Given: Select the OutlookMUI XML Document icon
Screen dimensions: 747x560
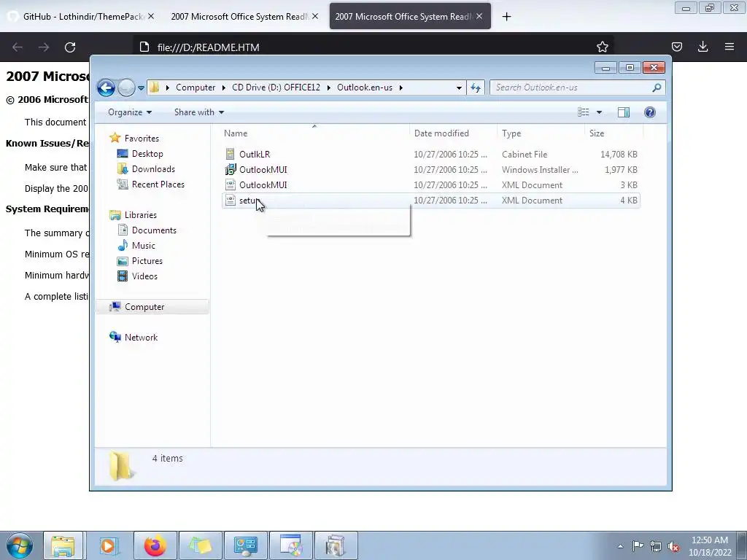Looking at the screenshot, I should coord(230,184).
